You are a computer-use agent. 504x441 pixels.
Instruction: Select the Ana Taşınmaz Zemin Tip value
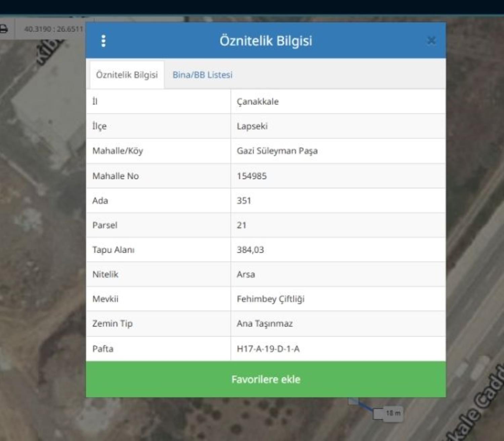[x=264, y=324]
